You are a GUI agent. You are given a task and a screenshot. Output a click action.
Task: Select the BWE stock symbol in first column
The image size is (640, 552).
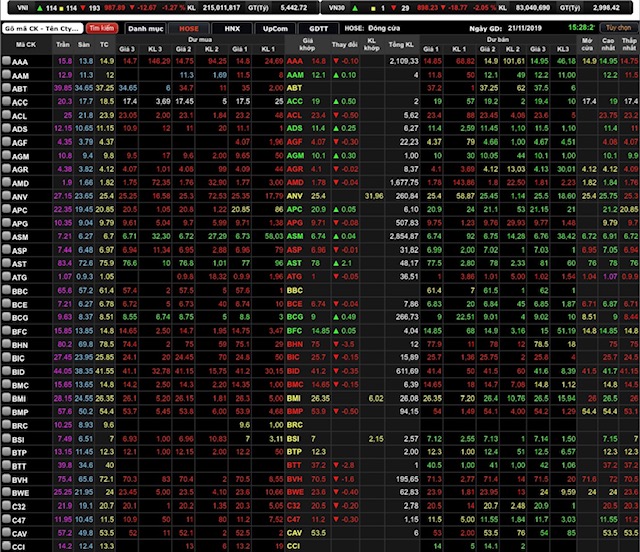point(20,493)
